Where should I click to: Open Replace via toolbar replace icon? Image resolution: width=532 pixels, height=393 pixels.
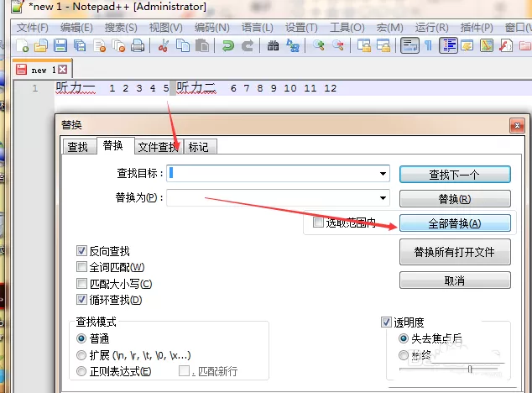click(x=293, y=46)
